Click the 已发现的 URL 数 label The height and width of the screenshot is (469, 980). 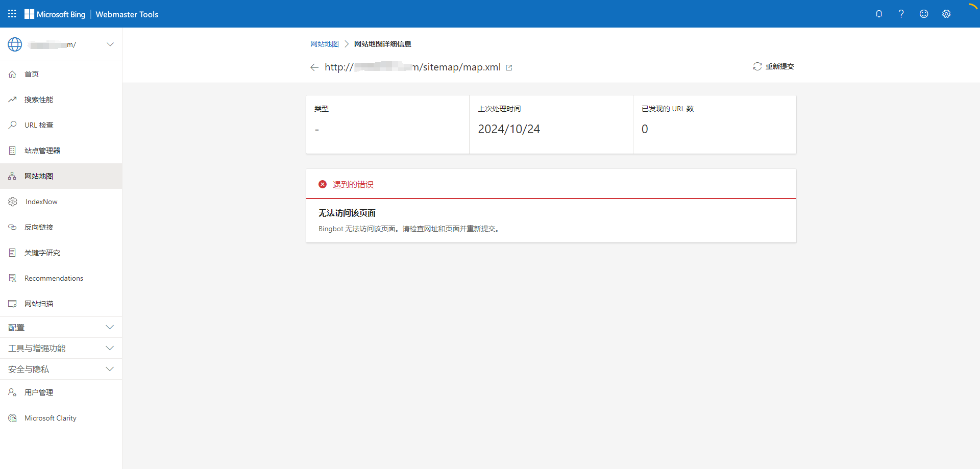tap(668, 109)
